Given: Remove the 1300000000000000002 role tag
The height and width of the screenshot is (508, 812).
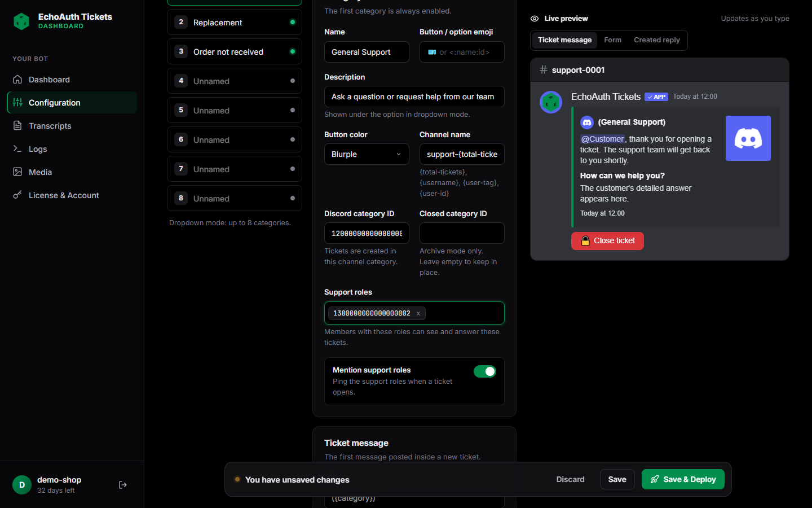Looking at the screenshot, I should pos(418,313).
